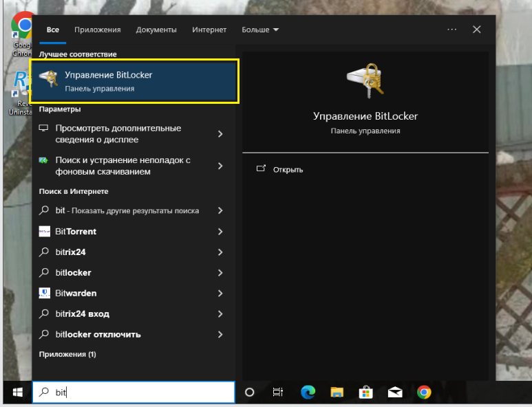The width and height of the screenshot is (532, 407).
Task: Switch to the Интернет tab
Action: tap(209, 30)
